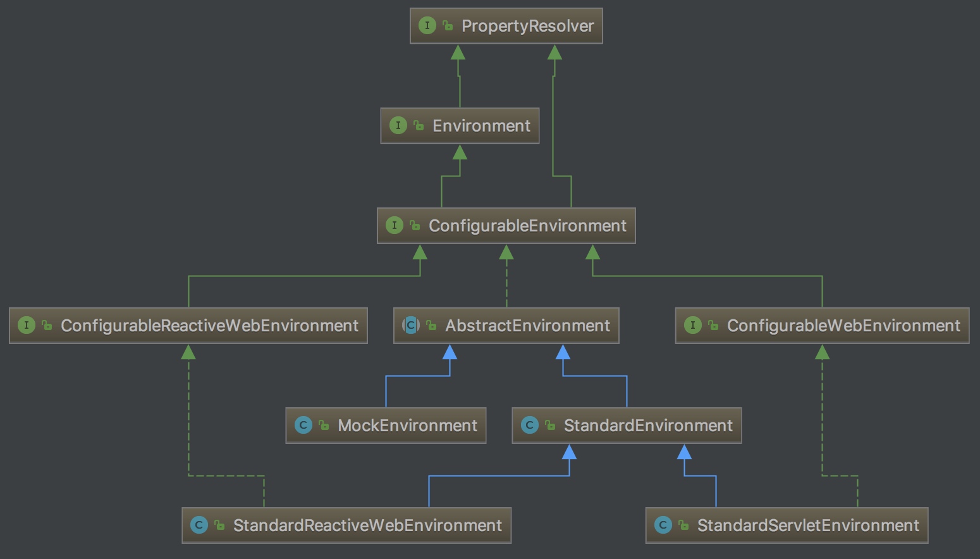Click the interface icon on ConfigurableWebEnvironment

point(693,326)
